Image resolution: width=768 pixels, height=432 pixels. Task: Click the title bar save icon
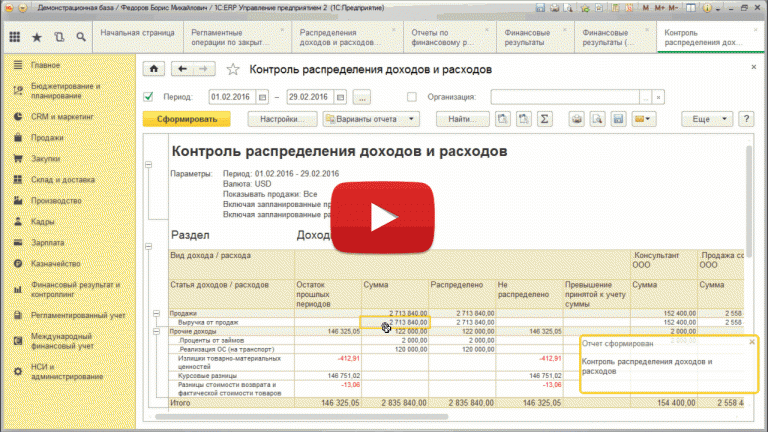(540, 8)
